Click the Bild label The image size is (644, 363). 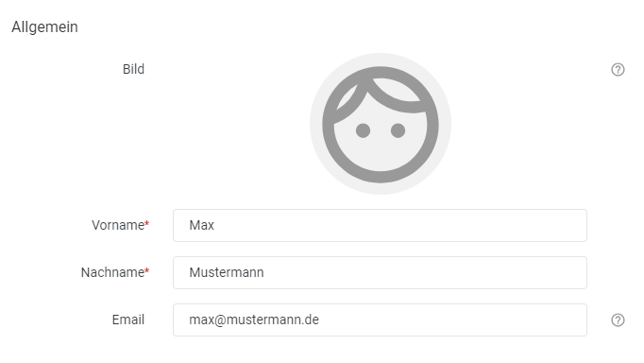[x=133, y=69]
